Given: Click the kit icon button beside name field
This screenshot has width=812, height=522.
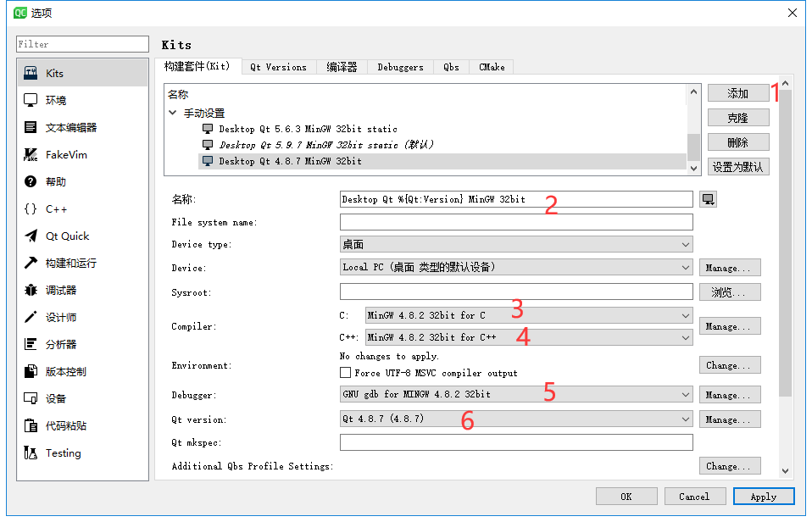Looking at the screenshot, I should [x=708, y=199].
